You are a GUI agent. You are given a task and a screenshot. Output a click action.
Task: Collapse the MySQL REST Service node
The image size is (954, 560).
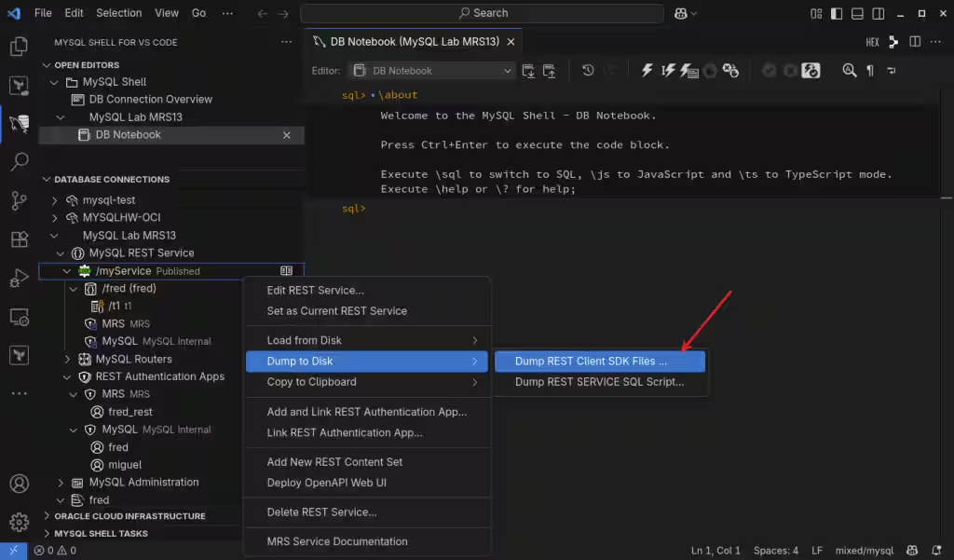coord(61,253)
